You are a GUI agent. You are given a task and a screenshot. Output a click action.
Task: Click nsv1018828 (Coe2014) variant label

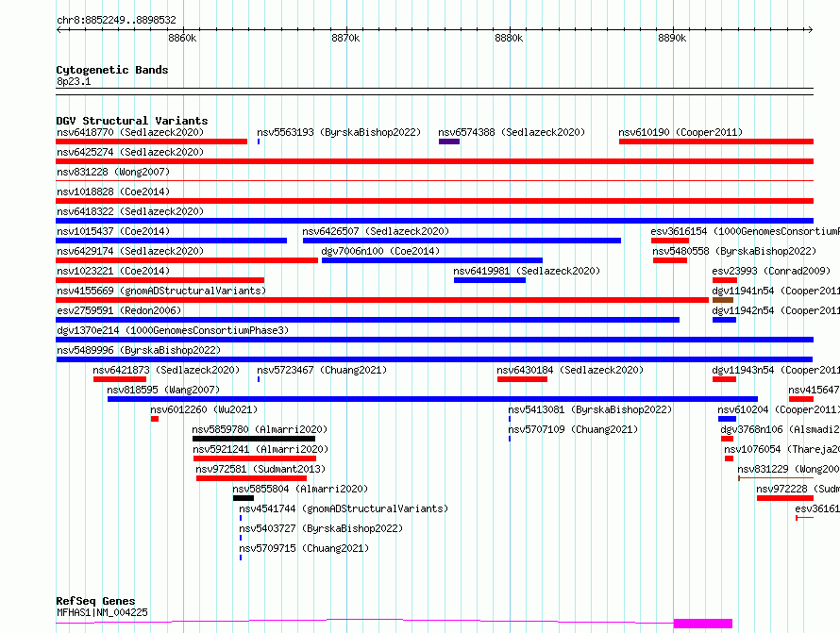tap(113, 192)
